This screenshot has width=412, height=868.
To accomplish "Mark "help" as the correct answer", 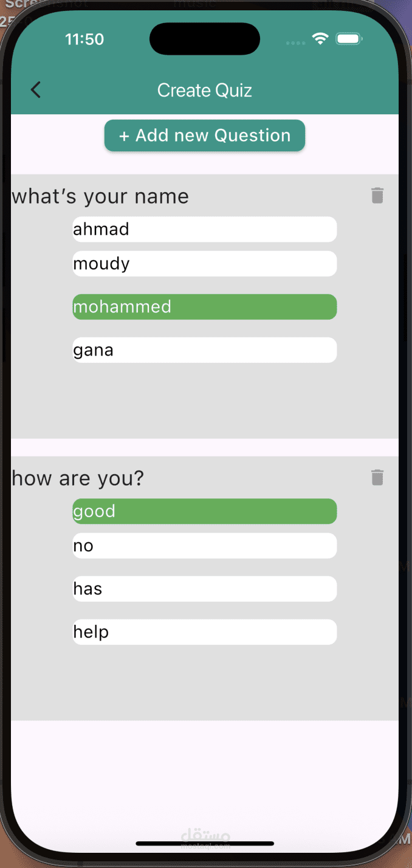I will [204, 632].
